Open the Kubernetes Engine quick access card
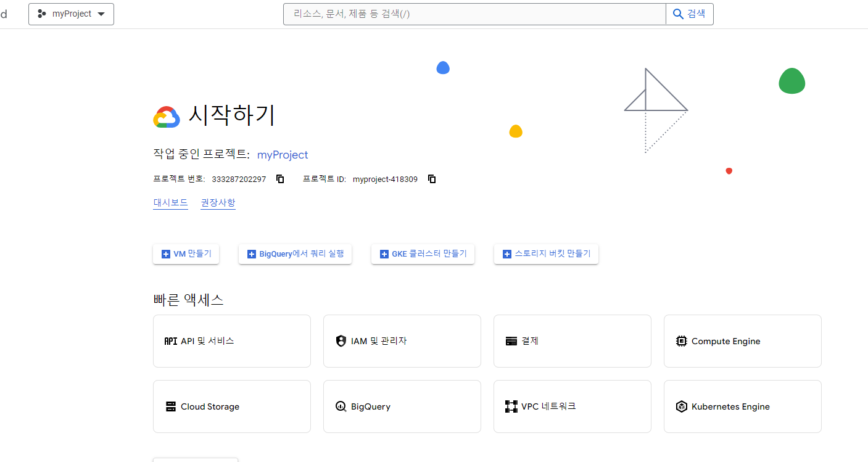868x462 pixels. (x=743, y=406)
